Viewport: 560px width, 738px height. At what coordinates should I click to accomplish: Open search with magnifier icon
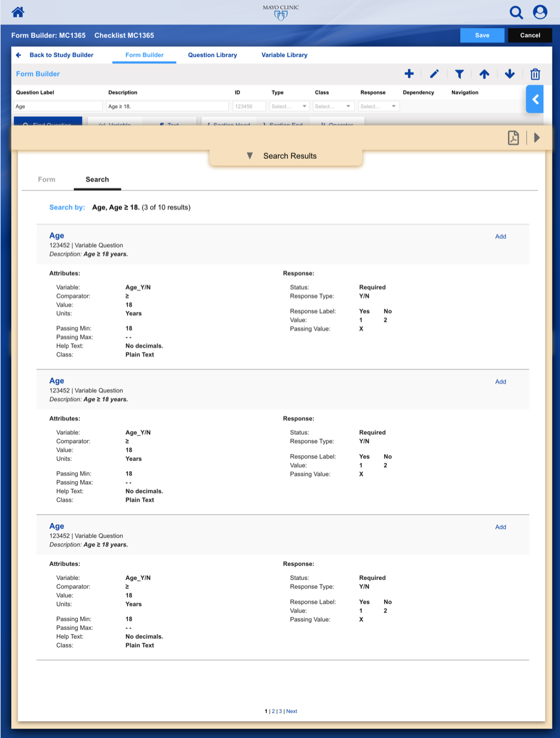point(516,12)
